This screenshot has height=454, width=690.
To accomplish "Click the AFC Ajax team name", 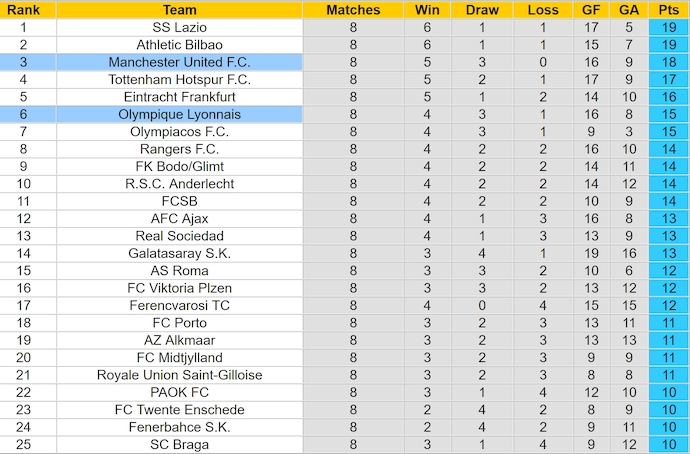I will [x=180, y=218].
